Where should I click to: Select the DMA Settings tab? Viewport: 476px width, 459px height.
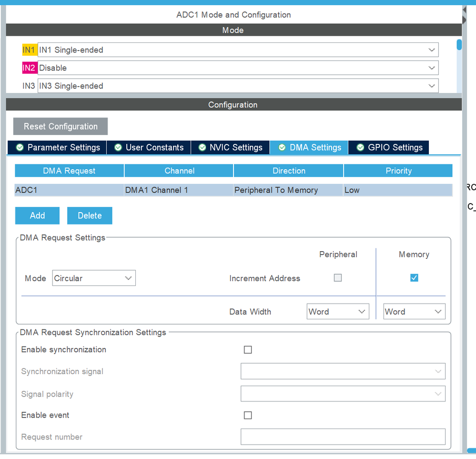[x=309, y=147]
